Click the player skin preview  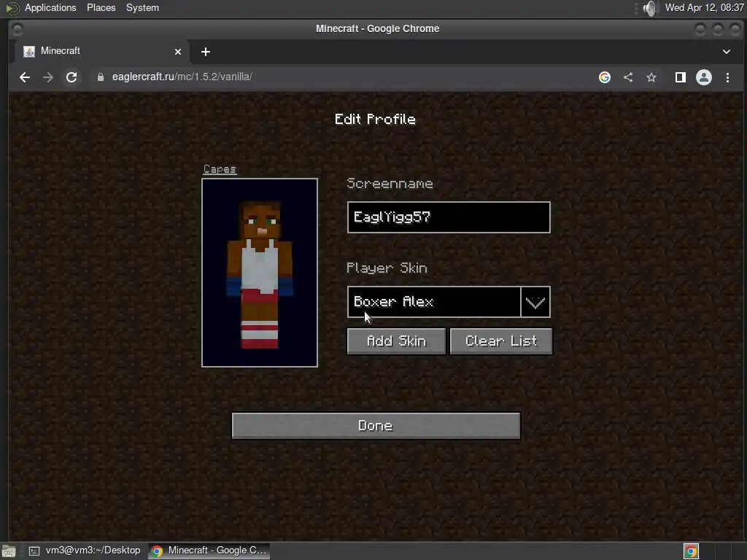[260, 273]
